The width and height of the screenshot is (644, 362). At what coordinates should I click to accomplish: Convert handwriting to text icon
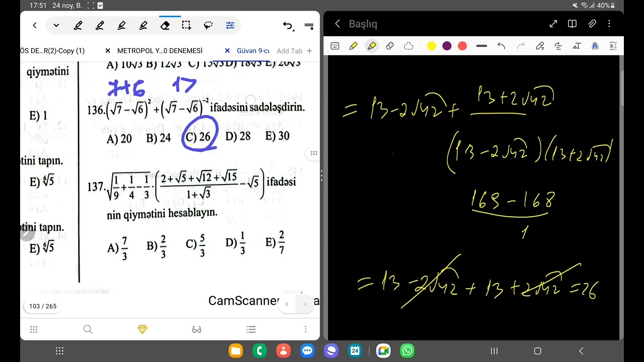point(577,46)
